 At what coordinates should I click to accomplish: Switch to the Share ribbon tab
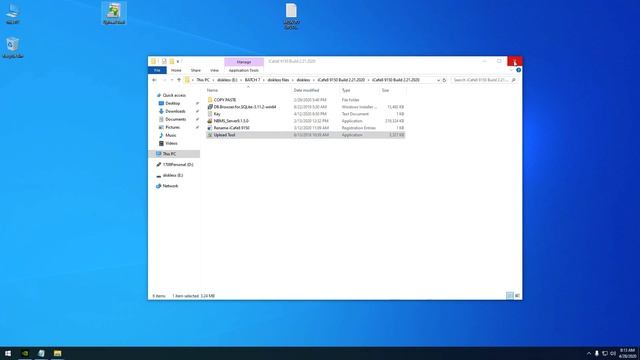pyautogui.click(x=196, y=71)
